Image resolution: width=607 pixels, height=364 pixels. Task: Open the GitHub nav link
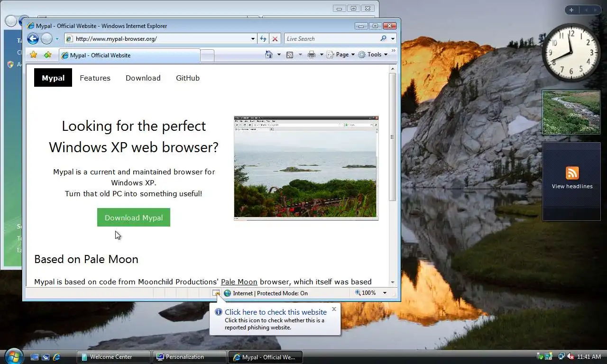tap(188, 78)
